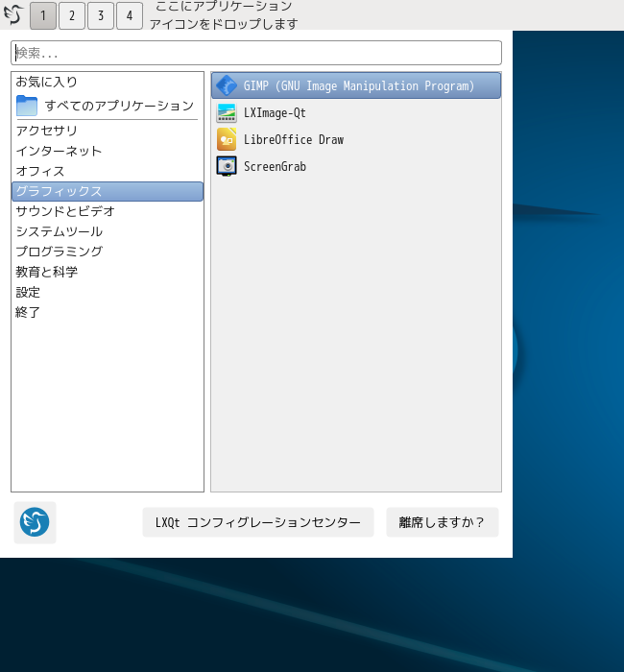This screenshot has height=672, width=624.
Task: Select the すべてのアプリケーション label
Action: click(120, 106)
